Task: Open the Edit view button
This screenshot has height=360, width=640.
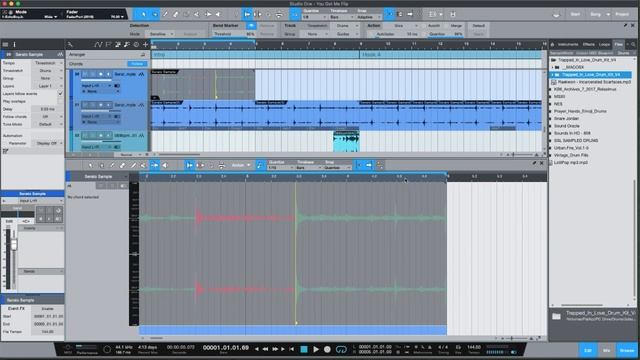Action: (588, 350)
